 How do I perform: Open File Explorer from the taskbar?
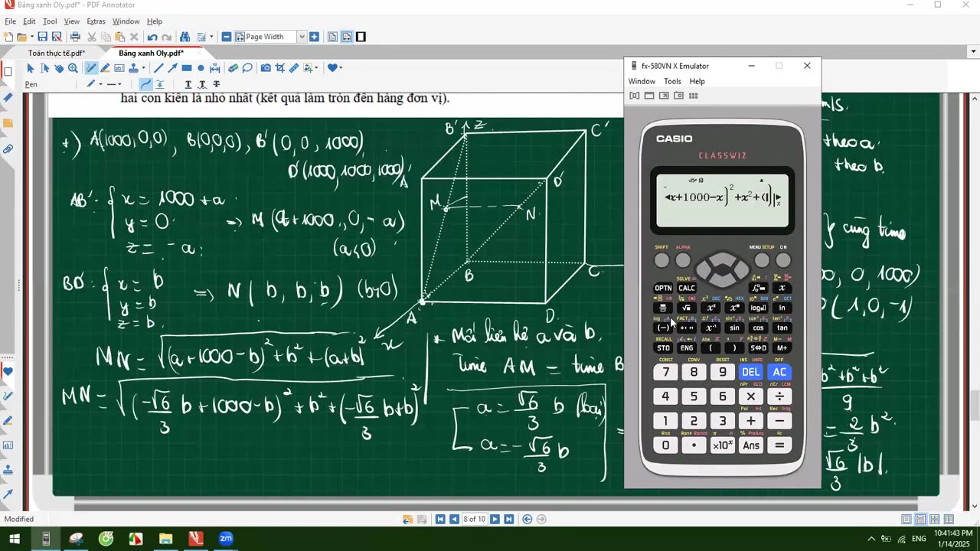[165, 539]
